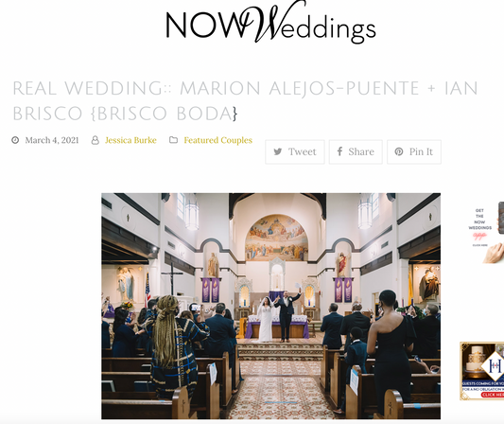The image size is (504, 424).
Task: Click the NOW Weddings app ad
Action: coord(485,232)
